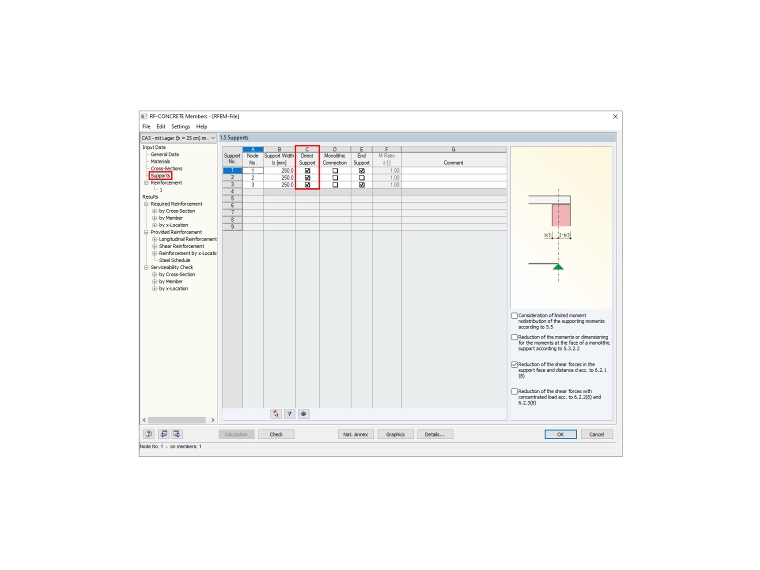Expand the Longitudinal Reinforcement node

click(155, 239)
